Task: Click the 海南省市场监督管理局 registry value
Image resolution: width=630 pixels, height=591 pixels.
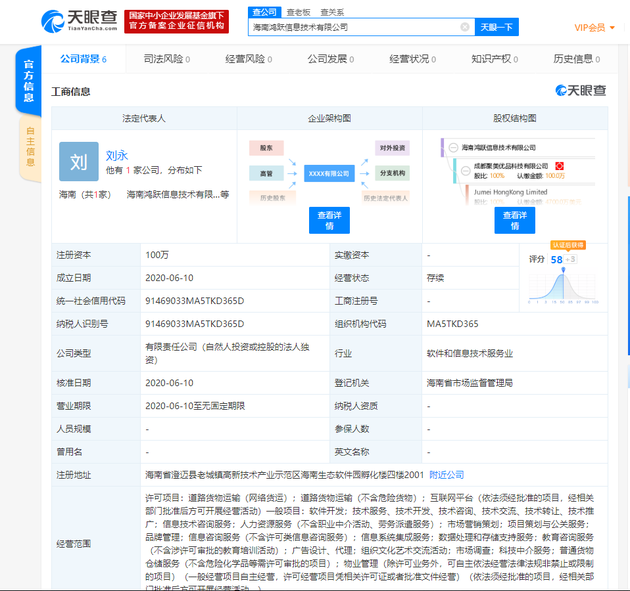Action: click(x=470, y=383)
